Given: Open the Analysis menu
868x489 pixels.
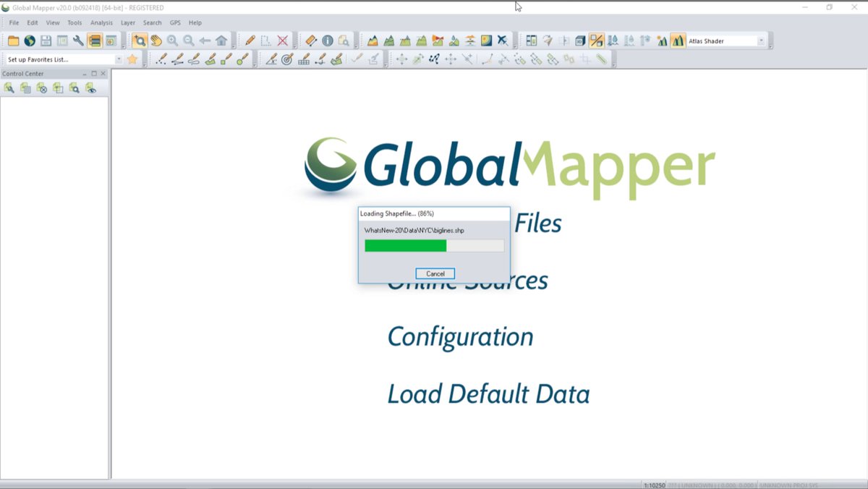Looking at the screenshot, I should pos(101,22).
